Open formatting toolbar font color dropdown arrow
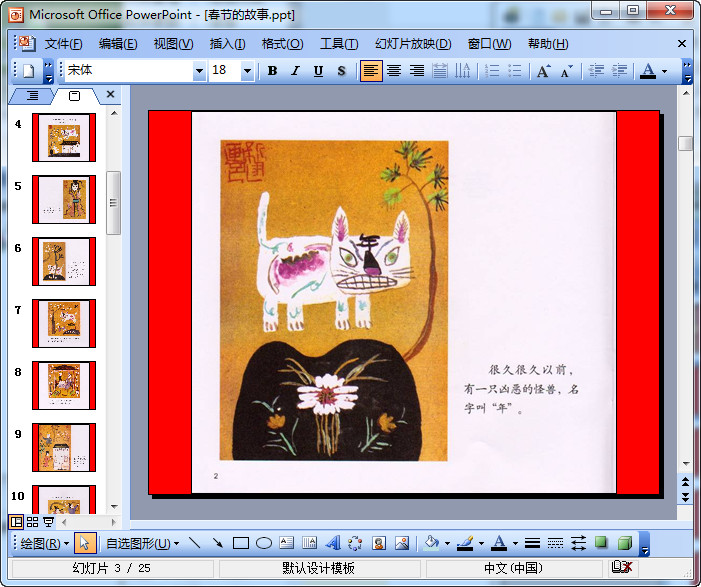Image resolution: width=701 pixels, height=587 pixels. [664, 71]
